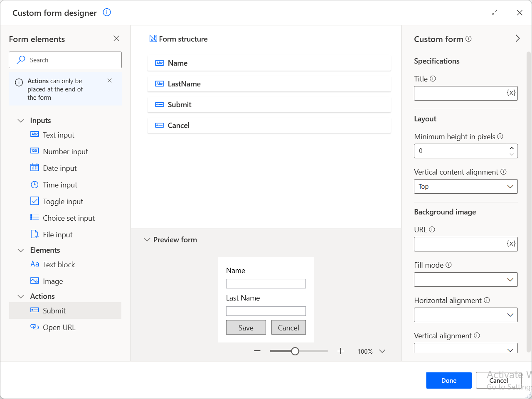532x399 pixels.
Task: Choose the Open URL action
Action: coord(58,327)
